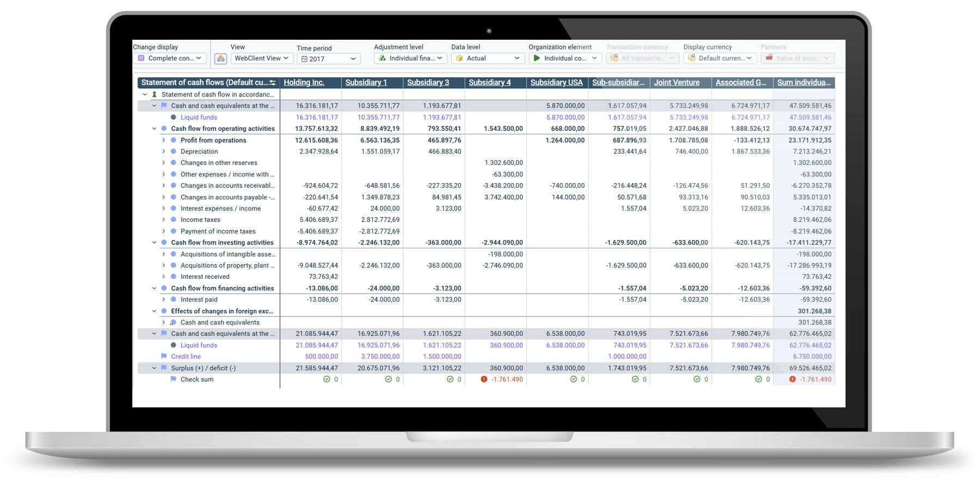Click the red error icon in Subsidiary 4 check sum

(x=484, y=379)
